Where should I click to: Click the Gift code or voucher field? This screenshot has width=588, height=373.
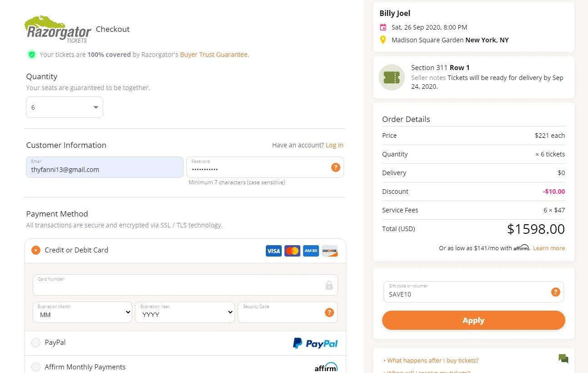[473, 292]
